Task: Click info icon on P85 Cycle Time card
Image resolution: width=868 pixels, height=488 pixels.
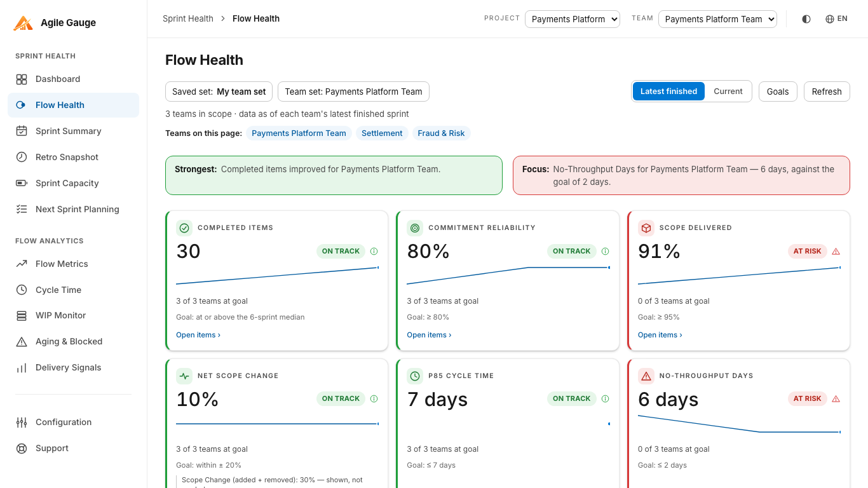Action: pyautogui.click(x=605, y=399)
